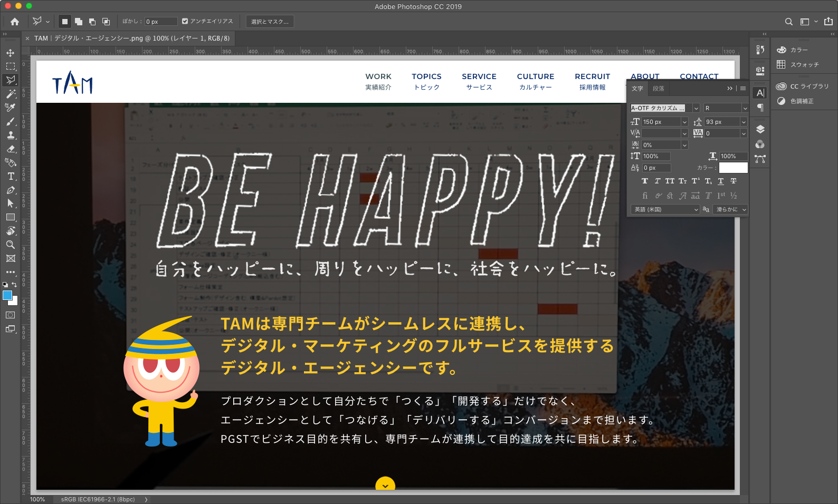This screenshot has height=504, width=838.
Task: Select the Rectangle shape tool
Action: click(x=11, y=217)
